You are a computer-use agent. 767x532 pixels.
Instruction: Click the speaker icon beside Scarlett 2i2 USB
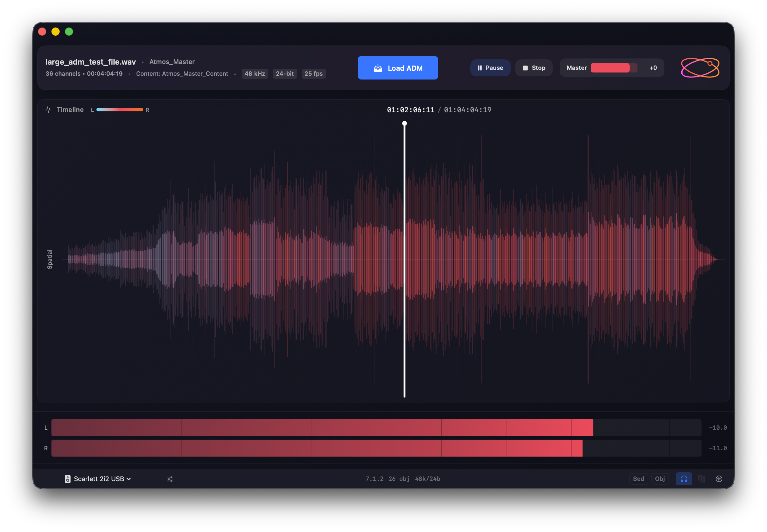[68, 479]
